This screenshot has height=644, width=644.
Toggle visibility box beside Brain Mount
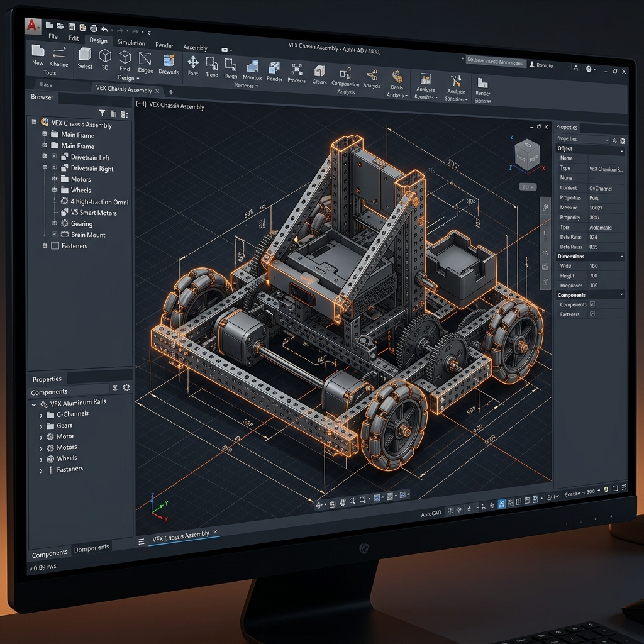point(55,234)
